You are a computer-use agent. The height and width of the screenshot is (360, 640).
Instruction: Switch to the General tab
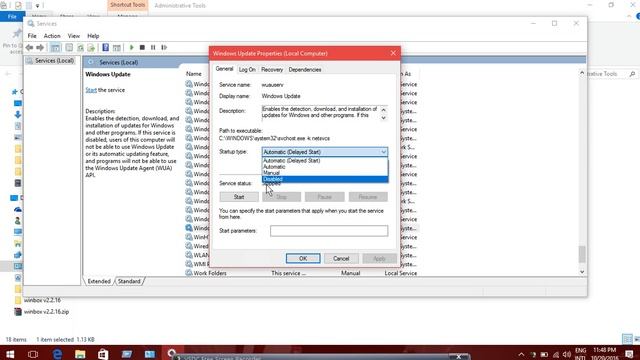[x=224, y=69]
